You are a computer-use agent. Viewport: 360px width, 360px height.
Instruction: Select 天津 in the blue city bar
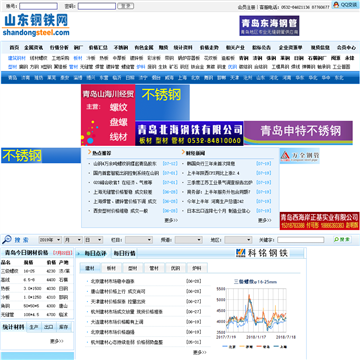pyautogui.click(x=235, y=78)
